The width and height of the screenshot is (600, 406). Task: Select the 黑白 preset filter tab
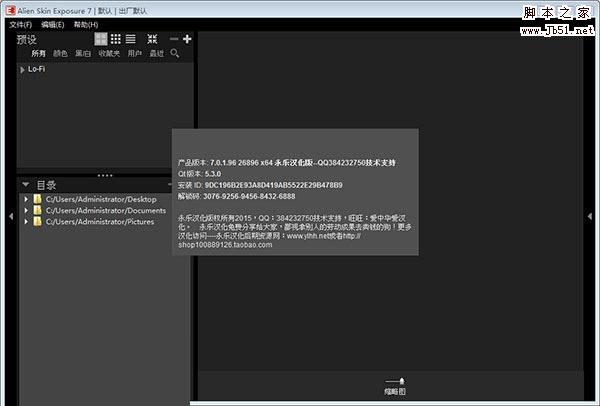(83, 54)
